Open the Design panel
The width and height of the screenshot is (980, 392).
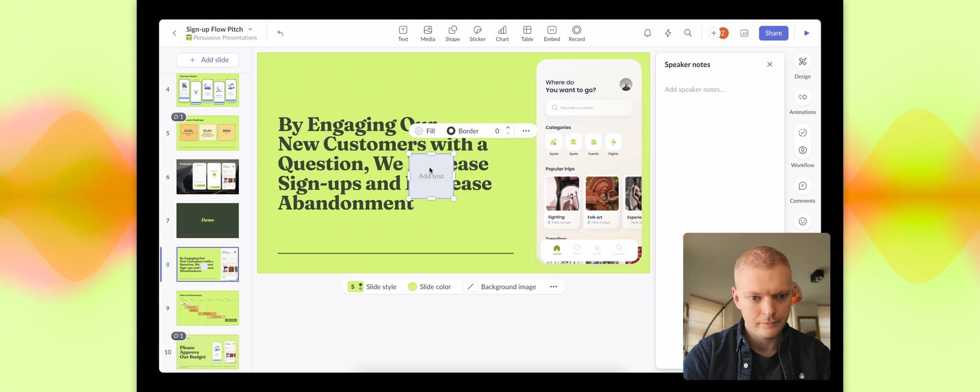pyautogui.click(x=802, y=66)
